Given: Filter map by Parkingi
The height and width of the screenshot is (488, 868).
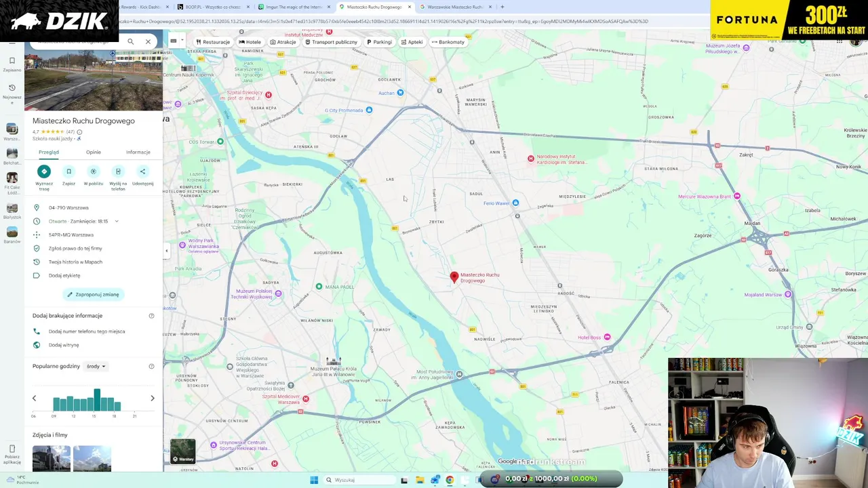Looking at the screenshot, I should click(379, 42).
